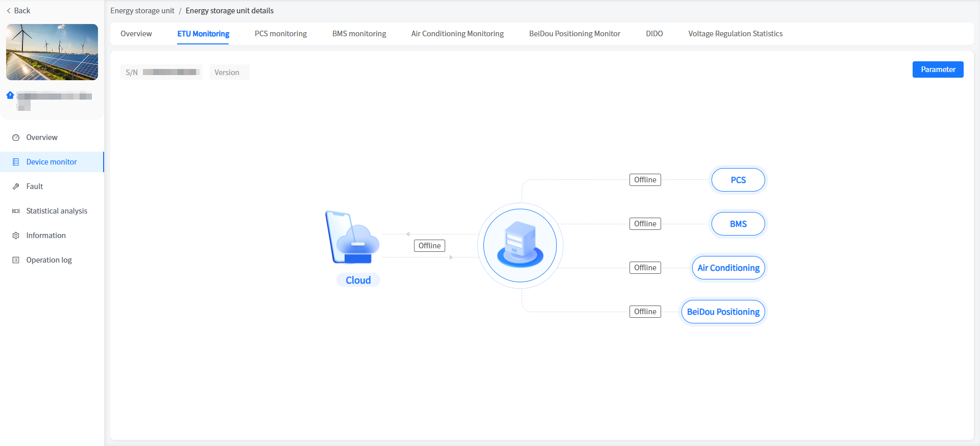Click the Energy storage unit breadcrumb link
The width and height of the screenshot is (980, 446).
click(x=142, y=11)
